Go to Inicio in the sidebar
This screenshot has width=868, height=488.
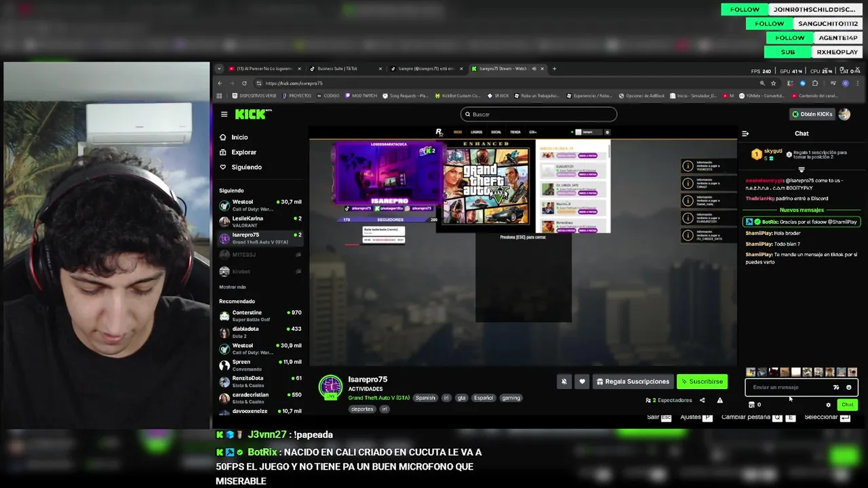tap(233, 137)
